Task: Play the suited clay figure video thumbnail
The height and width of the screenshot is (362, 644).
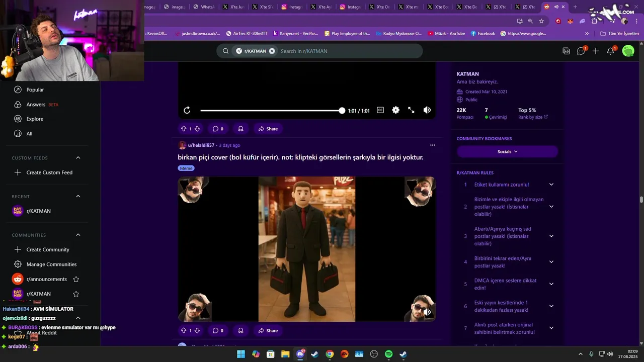Action: coord(307,249)
